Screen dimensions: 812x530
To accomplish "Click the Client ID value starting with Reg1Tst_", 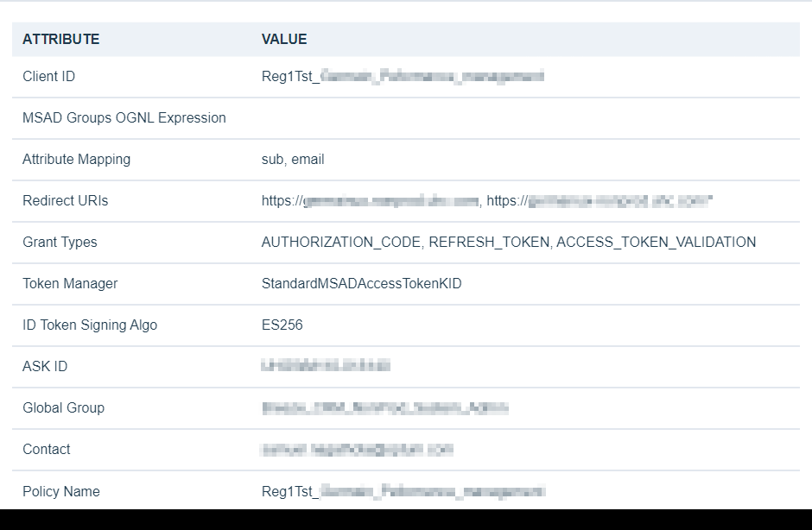I will 403,77.
